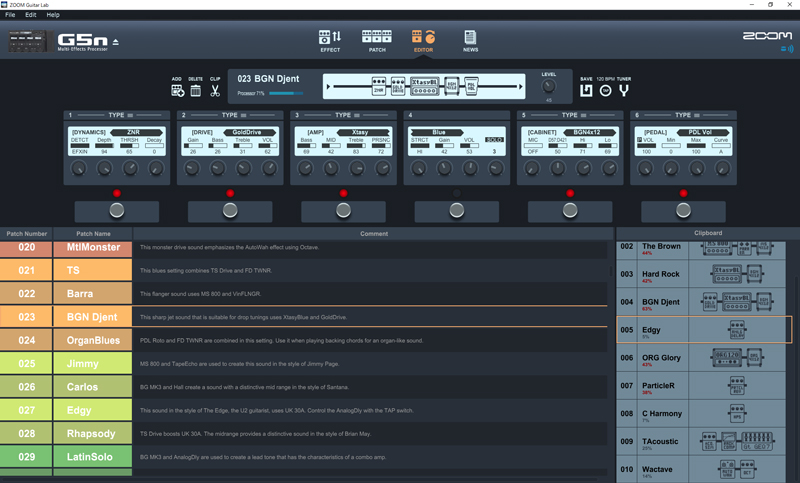Screen dimensions: 800x483
Task: Open TYPE selector for slot 1
Action: [x=120, y=115]
